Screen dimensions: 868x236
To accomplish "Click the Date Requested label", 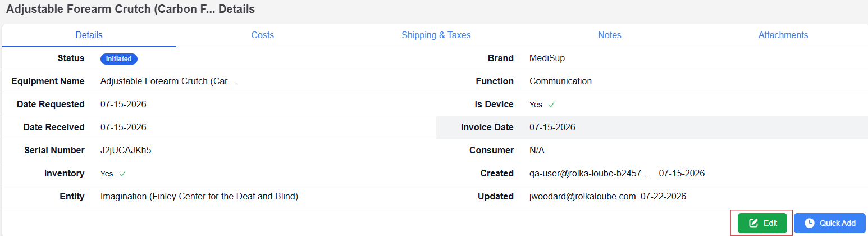I will (x=51, y=105).
